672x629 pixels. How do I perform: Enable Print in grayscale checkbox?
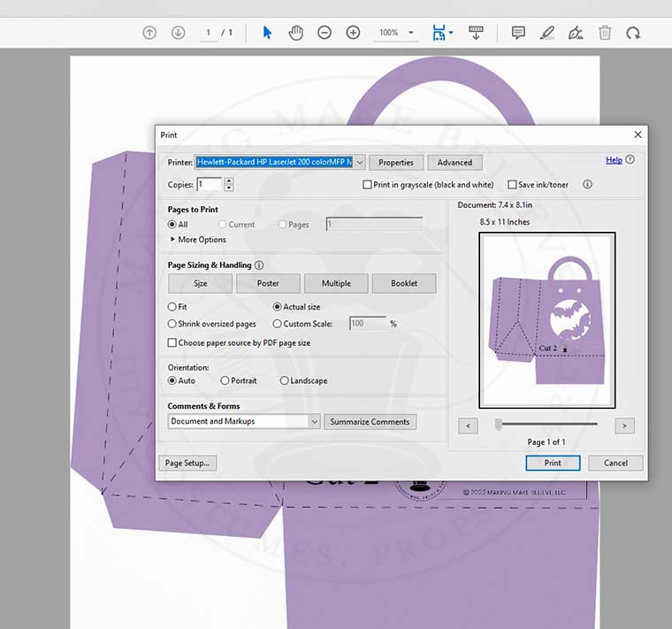[x=368, y=185]
